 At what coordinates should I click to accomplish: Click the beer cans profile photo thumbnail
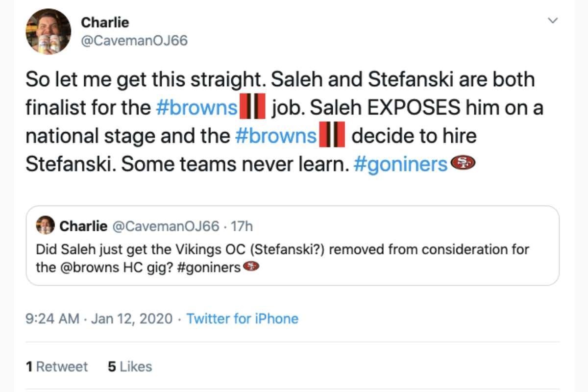48,32
